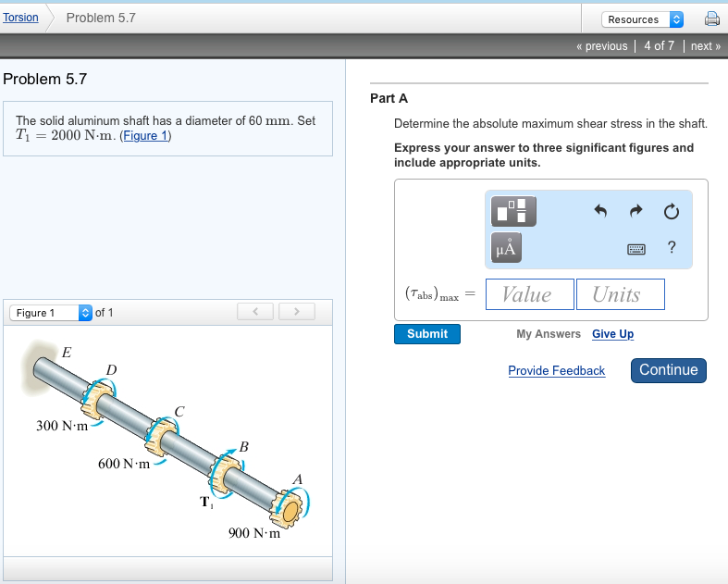Redo the answer edit
The height and width of the screenshot is (584, 728).
click(x=636, y=211)
